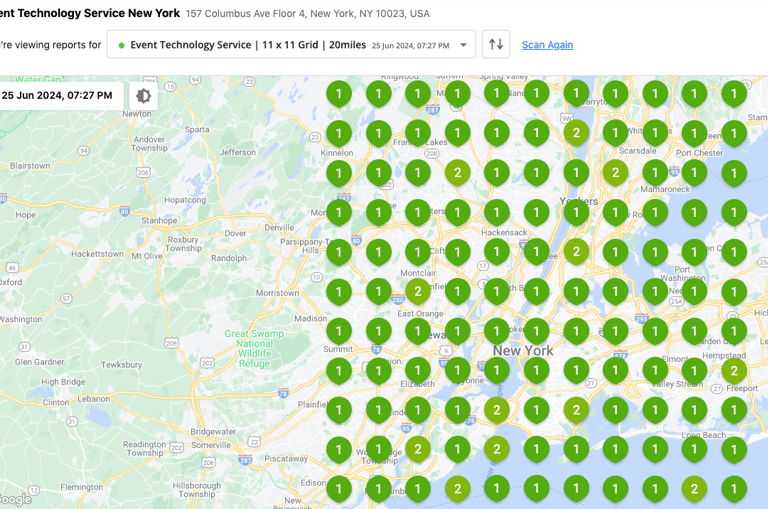This screenshot has width=768, height=509.
Task: Select the rank 2 pin on Hudson below Yonkers
Action: pos(576,252)
